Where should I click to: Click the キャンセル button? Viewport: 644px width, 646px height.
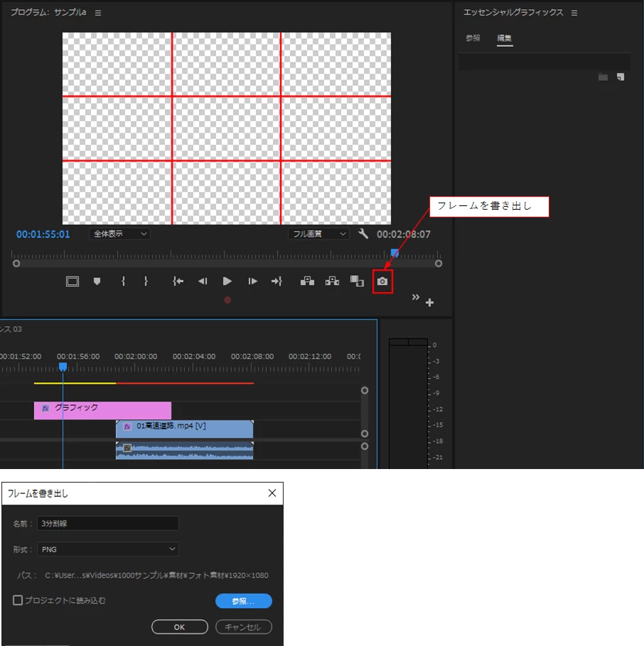point(244,627)
